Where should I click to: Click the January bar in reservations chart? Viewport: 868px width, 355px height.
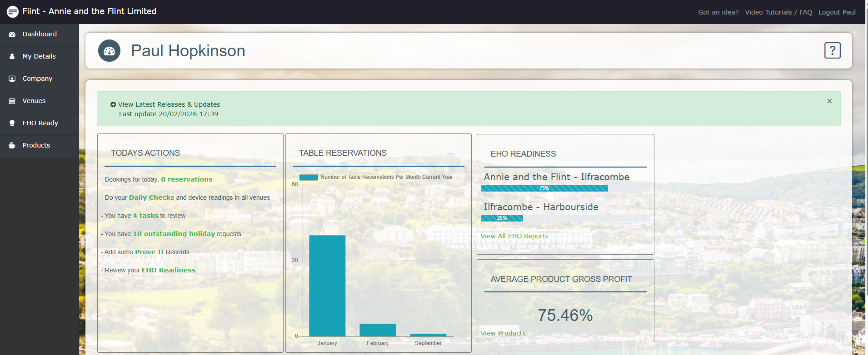click(x=327, y=286)
